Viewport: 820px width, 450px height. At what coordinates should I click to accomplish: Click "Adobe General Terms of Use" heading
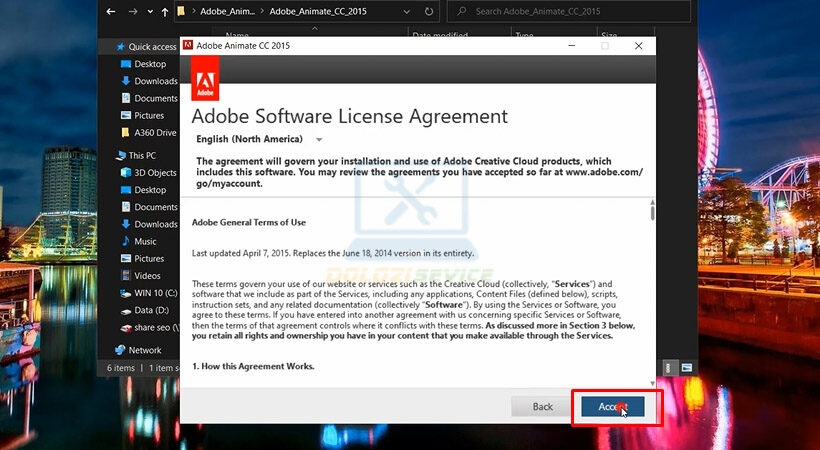click(249, 222)
